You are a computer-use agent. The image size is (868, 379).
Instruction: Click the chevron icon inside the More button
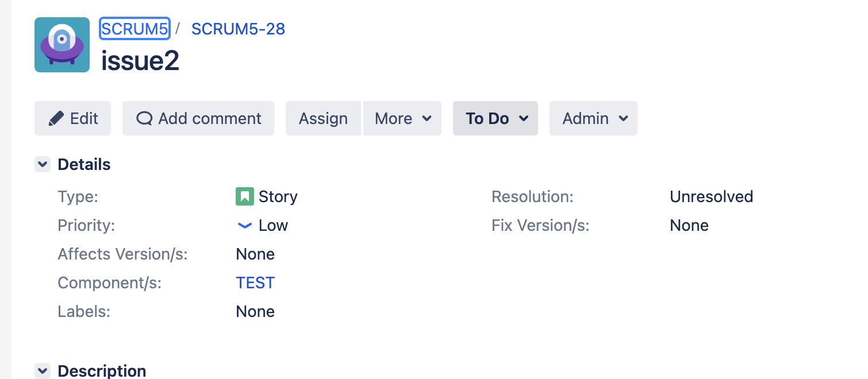coord(427,118)
